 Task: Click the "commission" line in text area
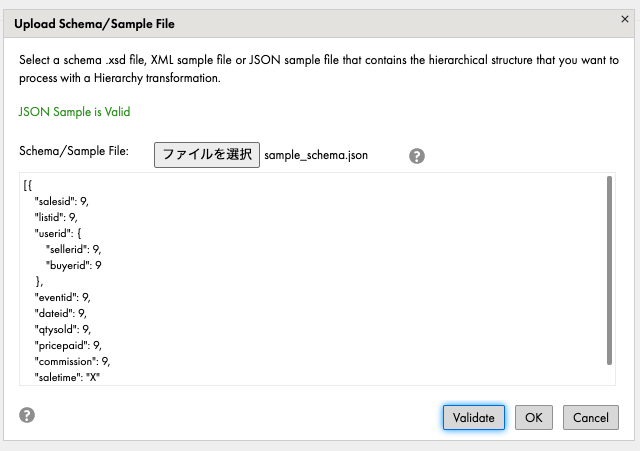click(x=72, y=361)
